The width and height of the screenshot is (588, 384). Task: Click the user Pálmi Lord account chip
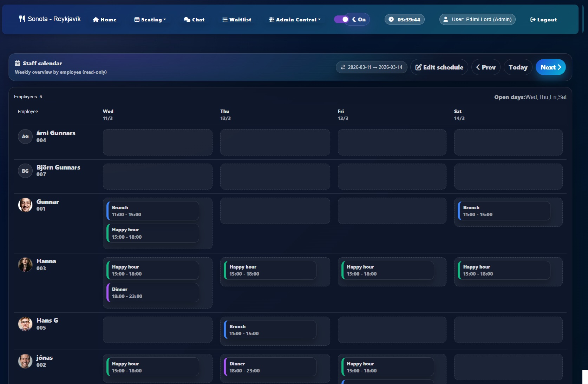point(477,19)
